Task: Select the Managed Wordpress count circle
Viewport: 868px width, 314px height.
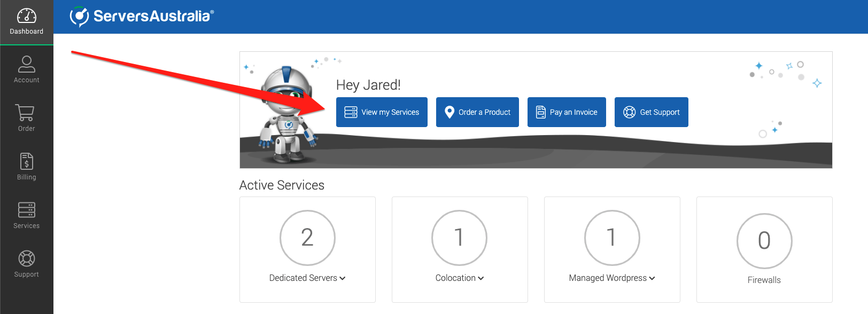Action: click(x=612, y=238)
